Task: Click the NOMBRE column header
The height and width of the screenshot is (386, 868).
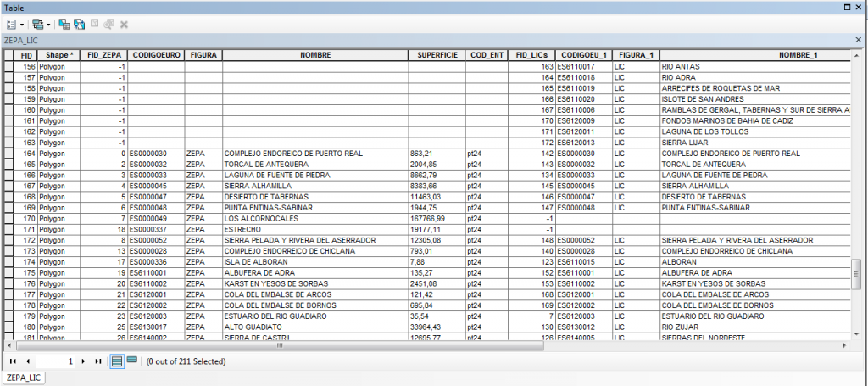Action: pos(314,55)
